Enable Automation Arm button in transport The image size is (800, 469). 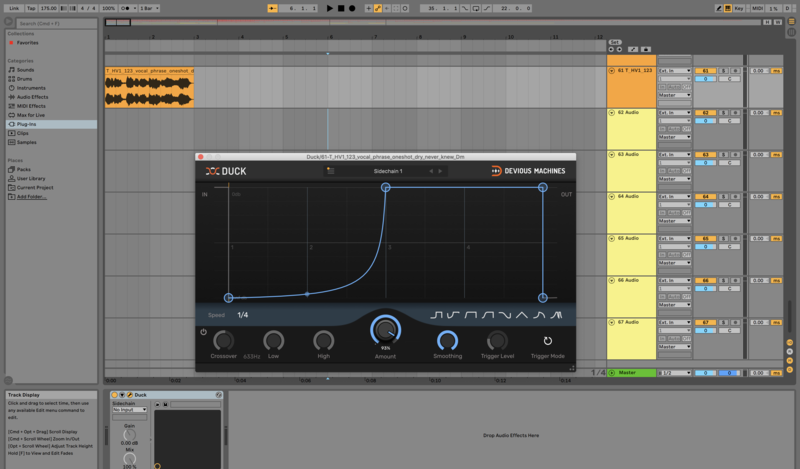pyautogui.click(x=378, y=8)
